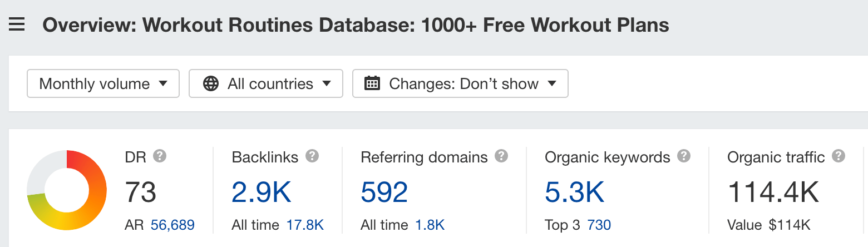The height and width of the screenshot is (247, 868).
Task: Open all time backlinks 17.8K
Action: click(305, 225)
